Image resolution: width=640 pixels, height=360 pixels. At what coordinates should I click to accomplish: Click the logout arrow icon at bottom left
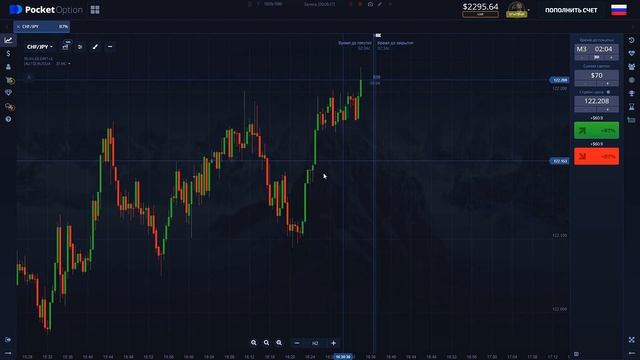(8, 340)
